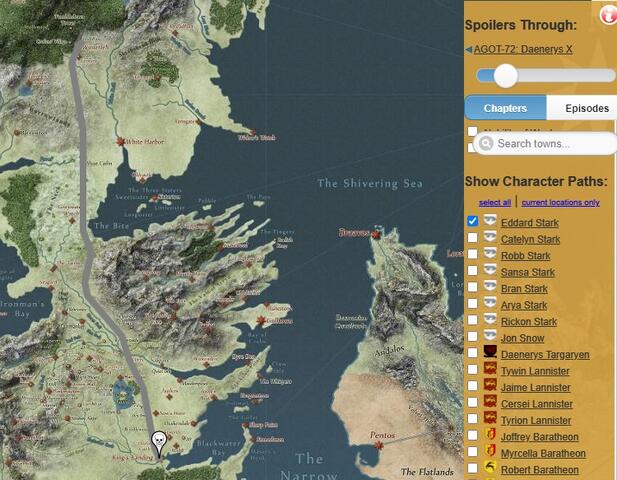Click the 'Blackwater Bay' map label
This screenshot has width=617, height=480.
pyautogui.click(x=218, y=448)
